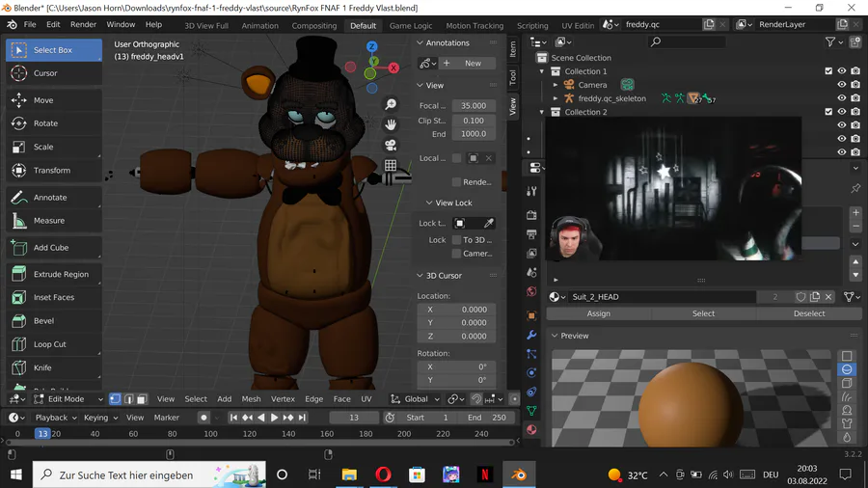Choose the Move tool

click(54, 100)
